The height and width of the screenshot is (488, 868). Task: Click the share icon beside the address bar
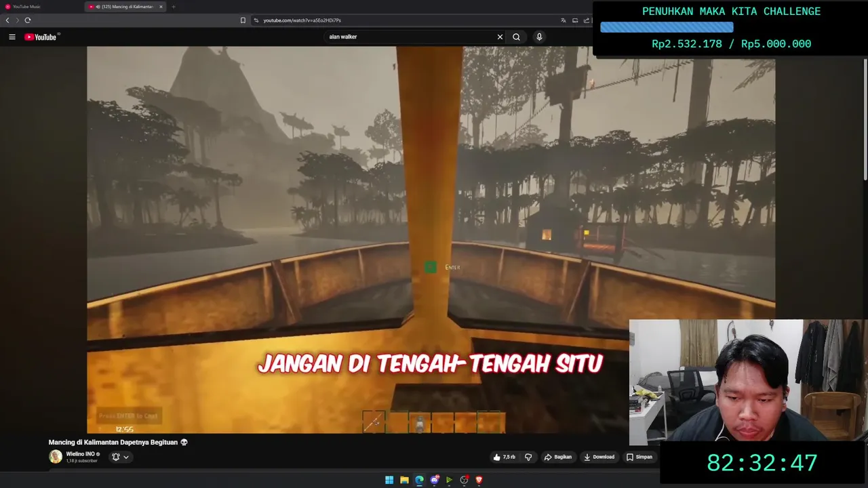[586, 20]
